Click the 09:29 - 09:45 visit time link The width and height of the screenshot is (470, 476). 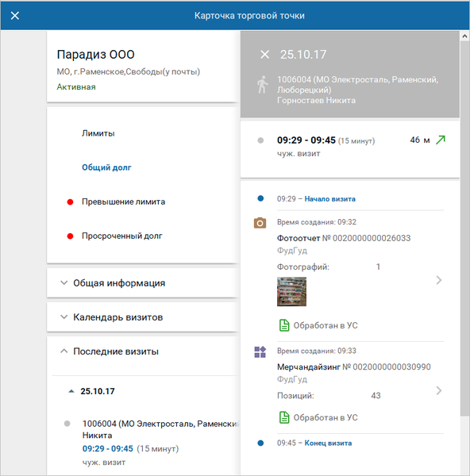point(107,448)
